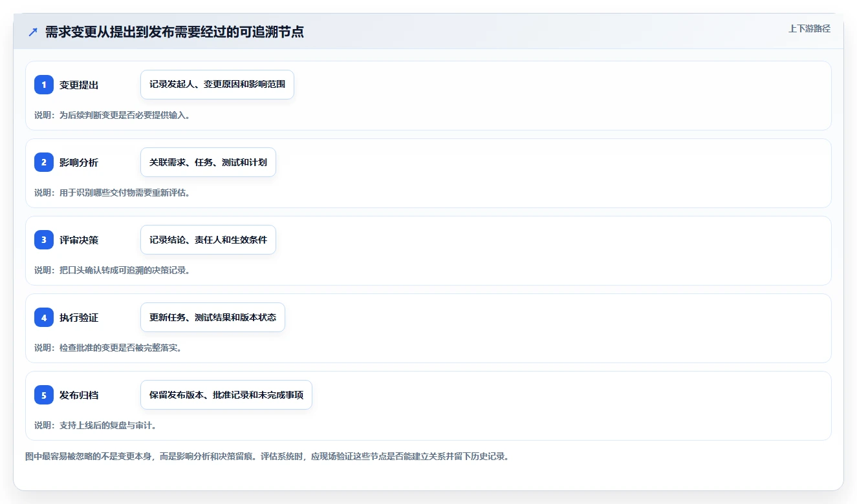Click the 上下游路径 label in the header
The width and height of the screenshot is (857, 504).
coord(809,28)
